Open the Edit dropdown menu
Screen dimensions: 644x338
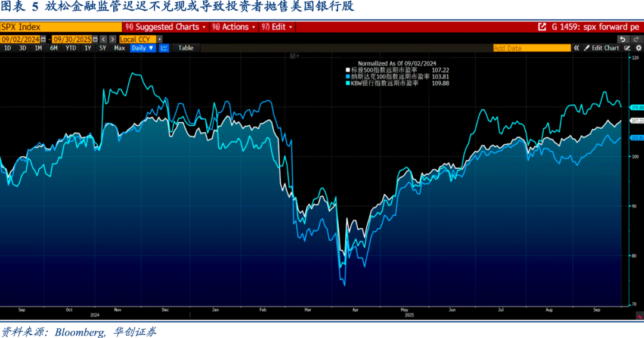[277, 27]
